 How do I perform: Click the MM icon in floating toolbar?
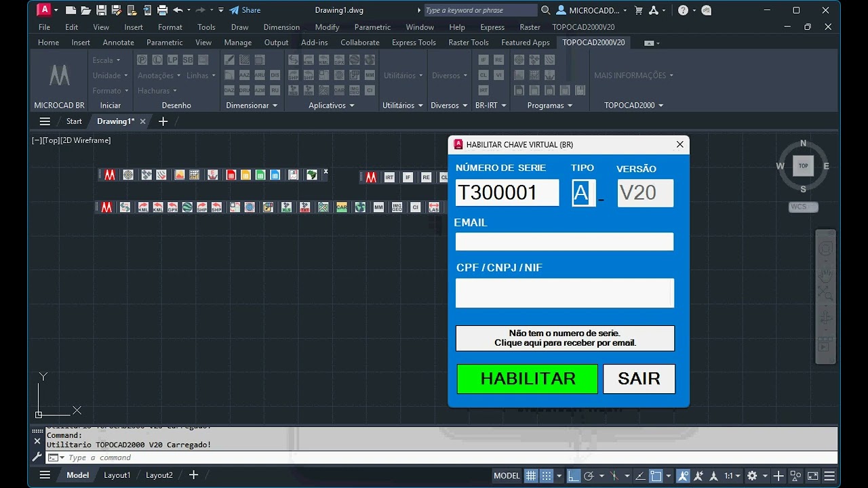378,207
